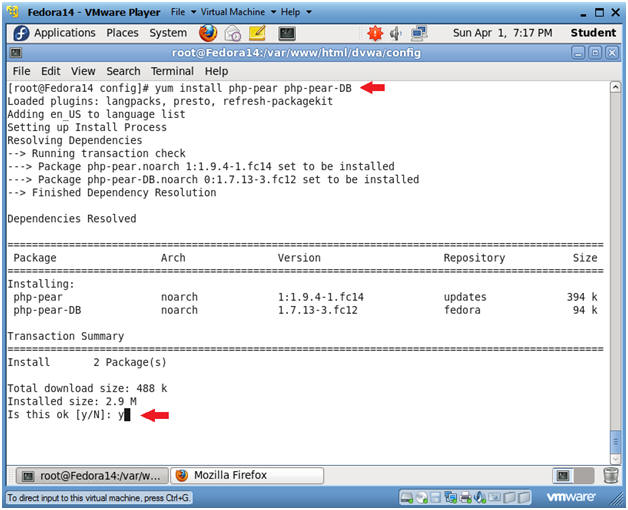Launch Firefox from the top panel
Viewport: 628px width, 510px height.
coord(208,33)
